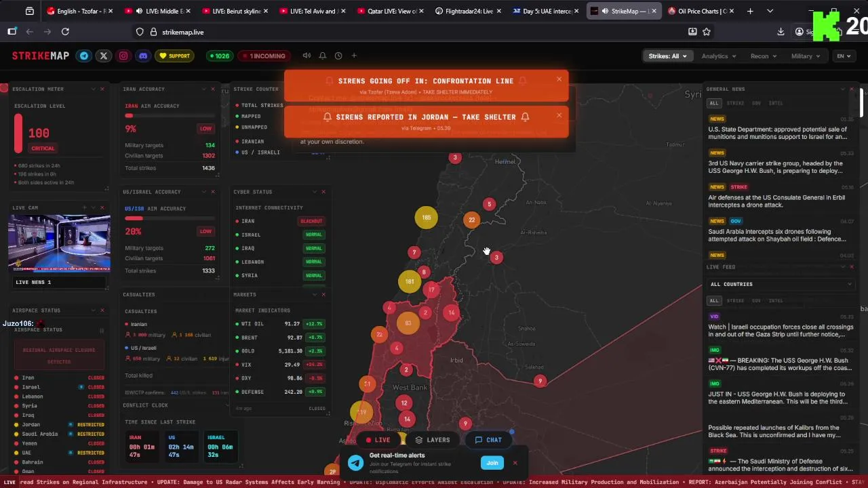The height and width of the screenshot is (488, 868).
Task: Click the yellow Support heart button
Action: pyautogui.click(x=174, y=56)
